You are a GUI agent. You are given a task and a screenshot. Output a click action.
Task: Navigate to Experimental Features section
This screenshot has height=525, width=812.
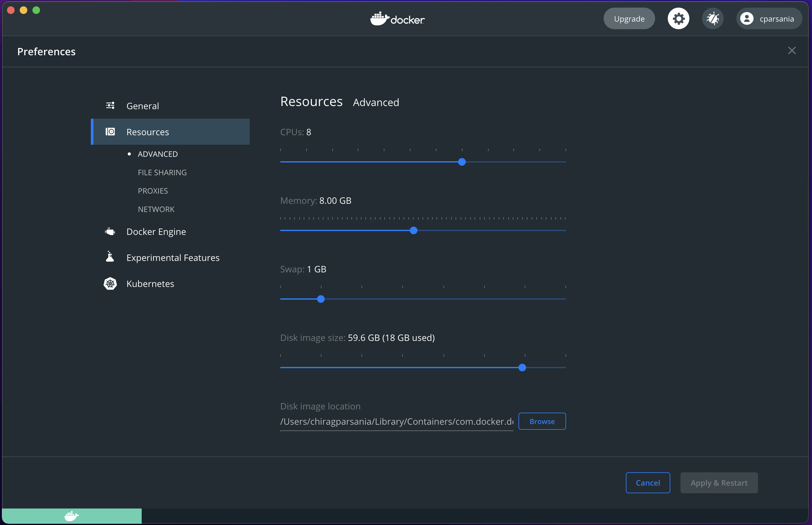[x=173, y=257]
